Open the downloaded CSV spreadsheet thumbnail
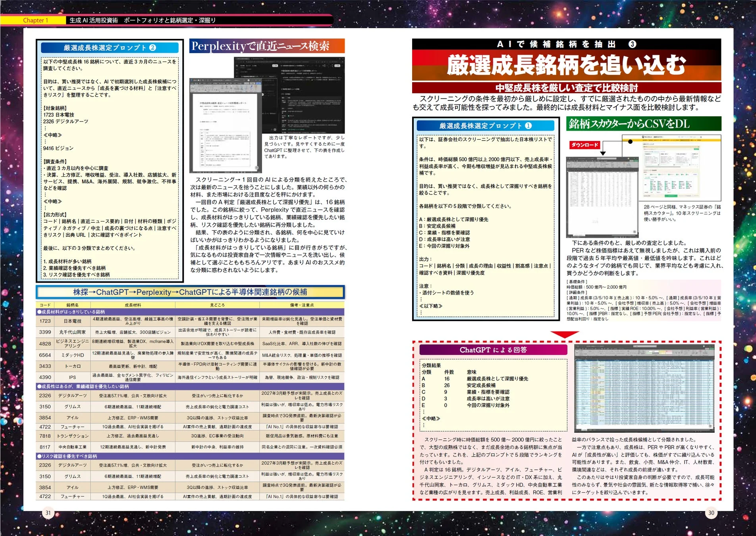This screenshot has width=756, height=536. coord(603,197)
